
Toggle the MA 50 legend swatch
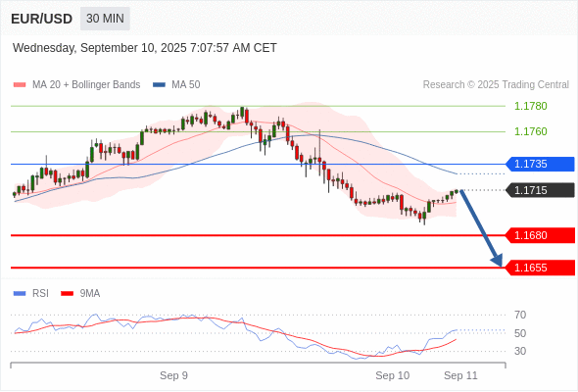[x=159, y=85]
